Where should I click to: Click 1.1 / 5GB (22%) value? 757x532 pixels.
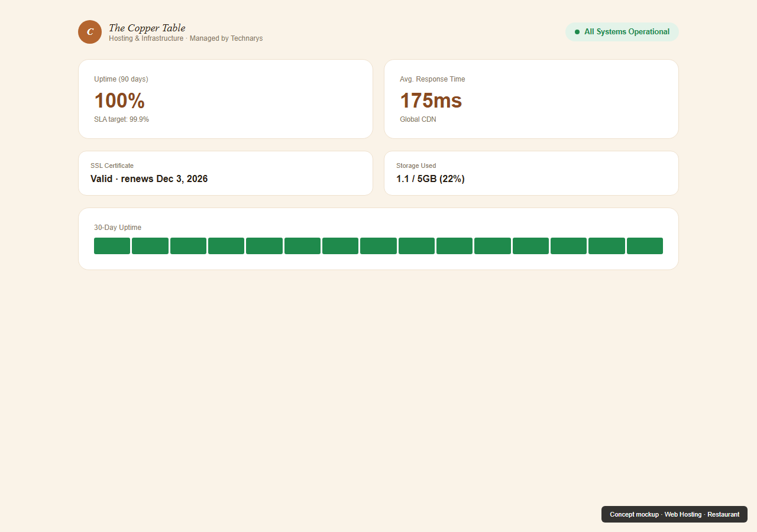pyautogui.click(x=430, y=179)
